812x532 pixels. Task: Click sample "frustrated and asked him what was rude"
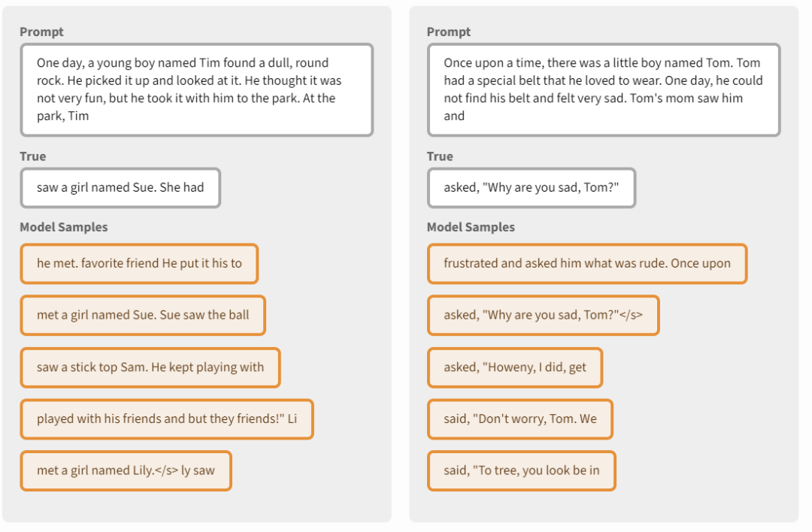[586, 264]
